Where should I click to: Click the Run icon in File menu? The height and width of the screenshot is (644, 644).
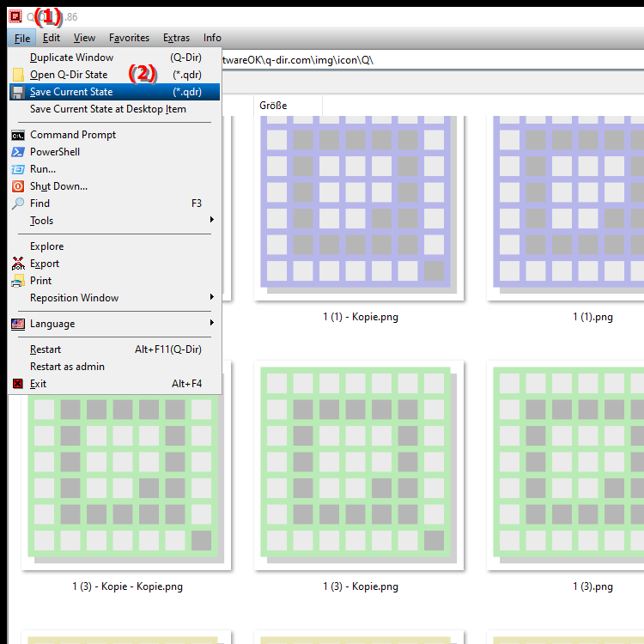tap(18, 169)
